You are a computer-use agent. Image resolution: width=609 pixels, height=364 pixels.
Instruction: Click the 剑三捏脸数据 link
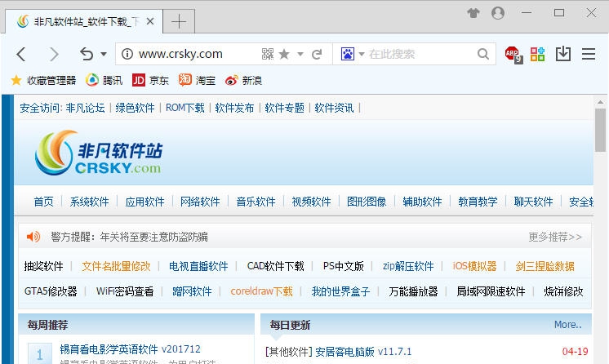(x=545, y=266)
